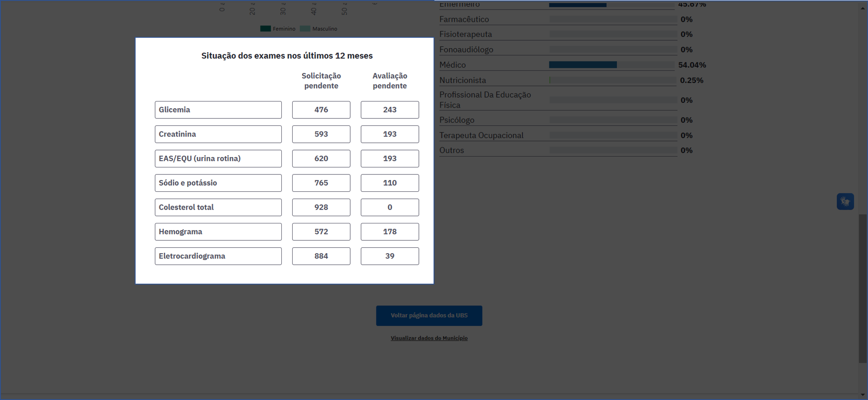Screen dimensions: 868x400
Task: Select the Hemograma exam row label
Action: coord(218,232)
